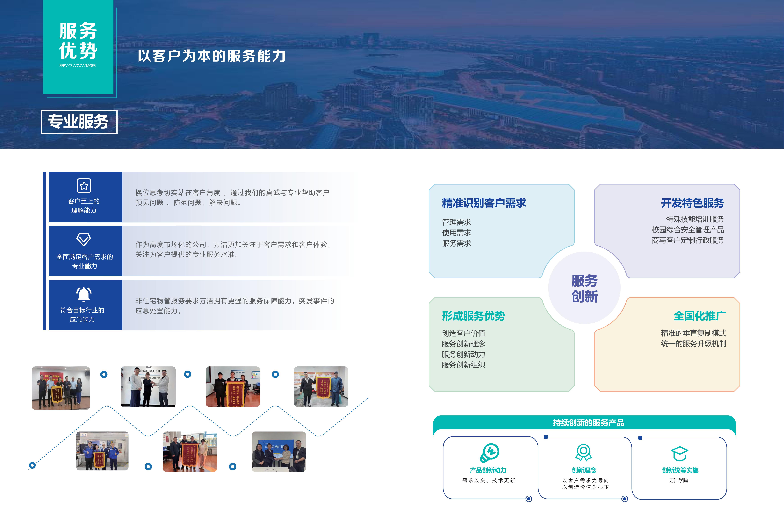
Task: Select the 服务创新 center circle
Action: (x=584, y=288)
